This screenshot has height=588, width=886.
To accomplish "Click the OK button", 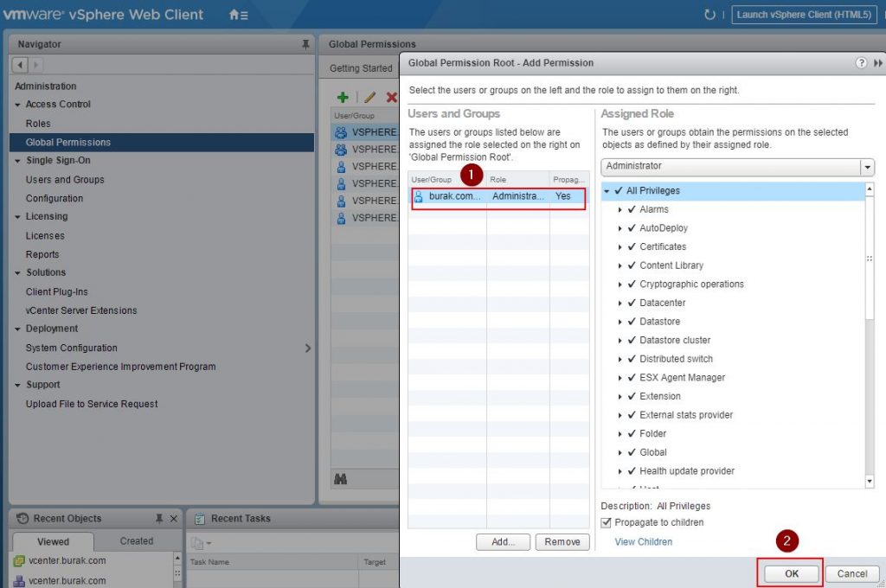I will coord(791,573).
